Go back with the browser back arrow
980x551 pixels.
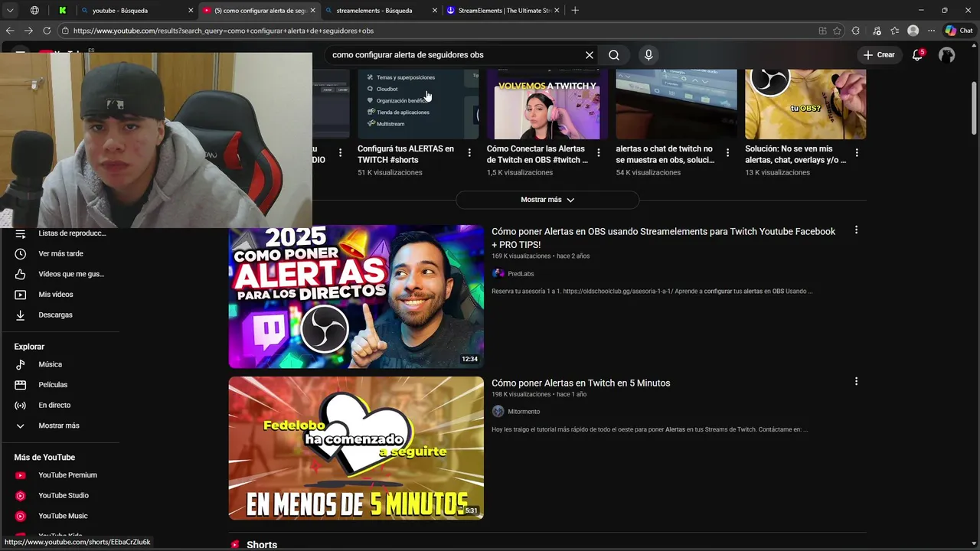[x=10, y=31]
